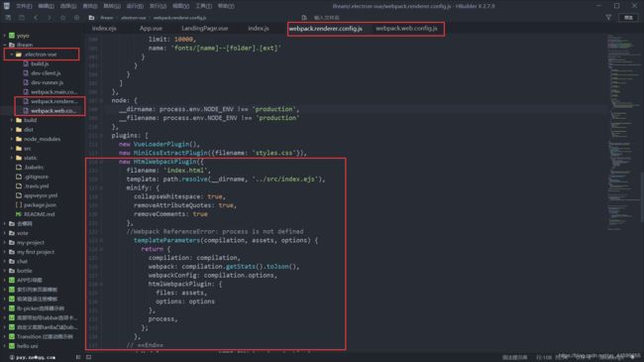Open .babelrc file in tree
The height and width of the screenshot is (362, 644).
(x=34, y=168)
